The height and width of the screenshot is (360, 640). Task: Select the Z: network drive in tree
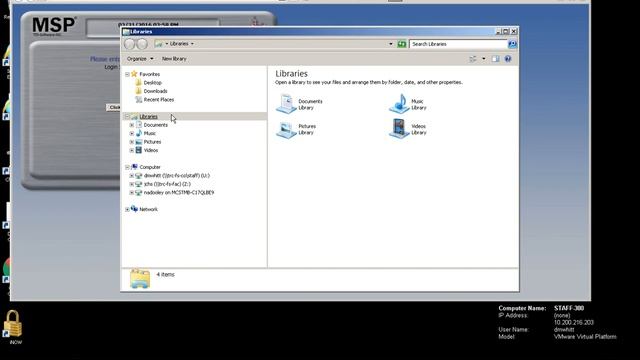(167, 184)
